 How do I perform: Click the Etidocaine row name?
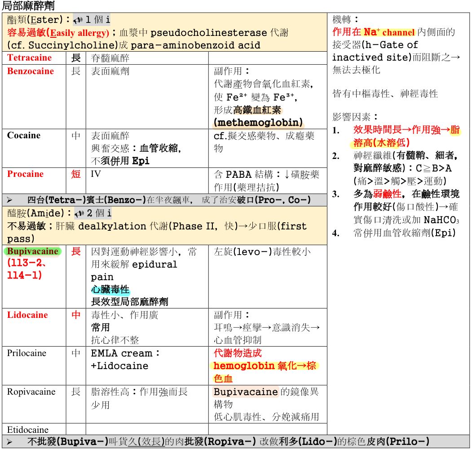point(28,430)
